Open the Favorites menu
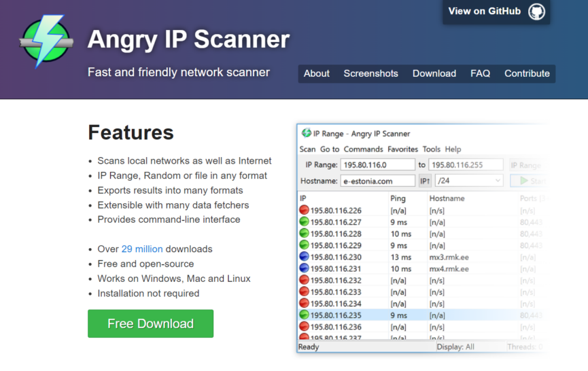 (402, 149)
